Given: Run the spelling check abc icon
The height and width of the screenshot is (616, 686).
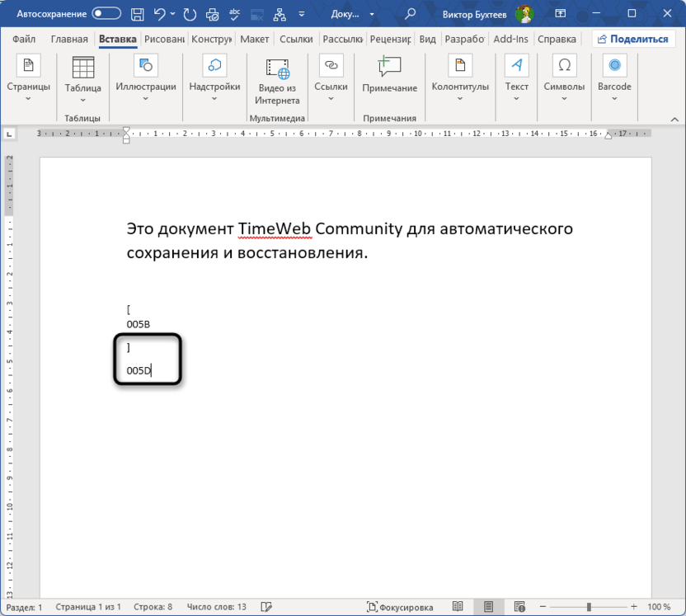Looking at the screenshot, I should [234, 15].
